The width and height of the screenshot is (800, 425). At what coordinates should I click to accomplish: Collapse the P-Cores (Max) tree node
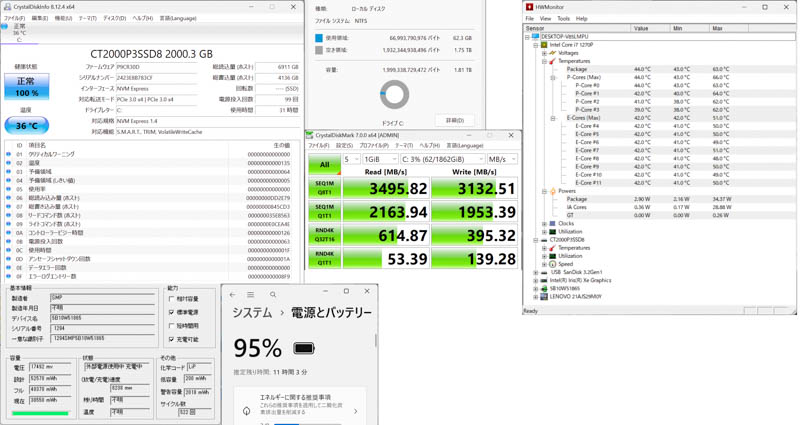[x=553, y=77]
